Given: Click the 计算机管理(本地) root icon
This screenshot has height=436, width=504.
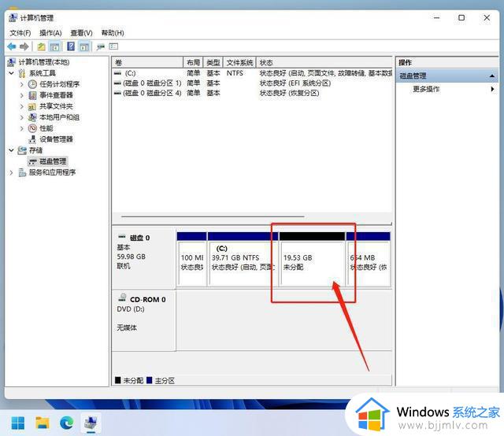Looking at the screenshot, I should tap(12, 62).
